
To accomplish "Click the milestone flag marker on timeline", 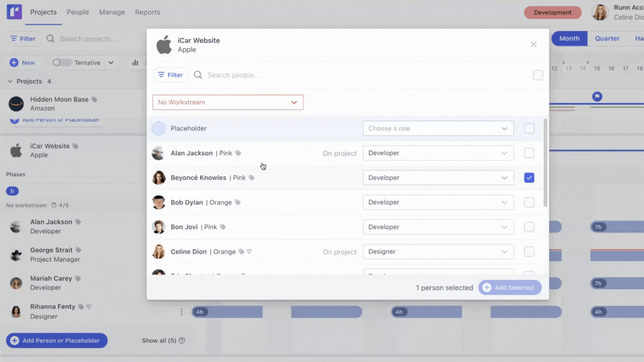I will (x=597, y=97).
